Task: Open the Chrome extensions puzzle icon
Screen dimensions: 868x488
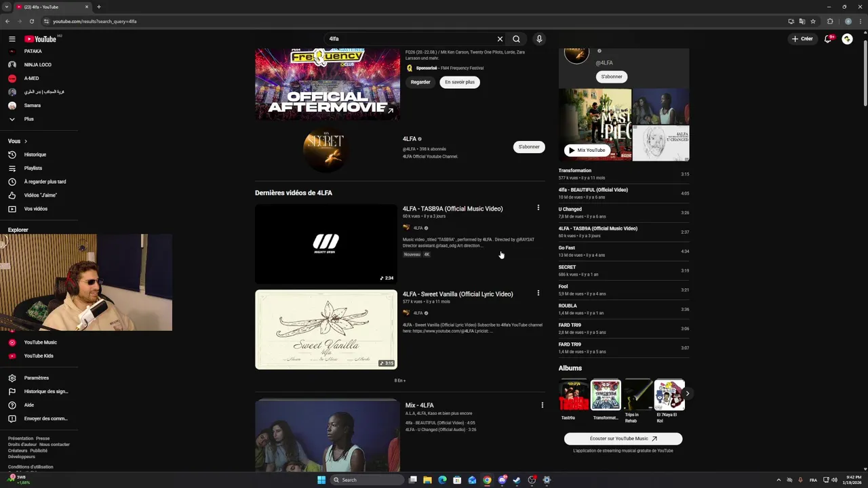Action: click(x=830, y=21)
